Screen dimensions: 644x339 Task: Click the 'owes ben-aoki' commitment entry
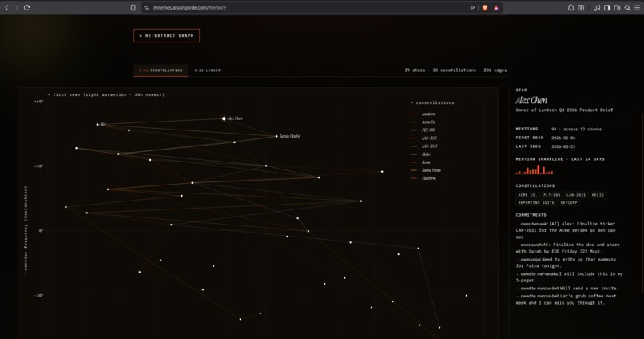(x=566, y=230)
